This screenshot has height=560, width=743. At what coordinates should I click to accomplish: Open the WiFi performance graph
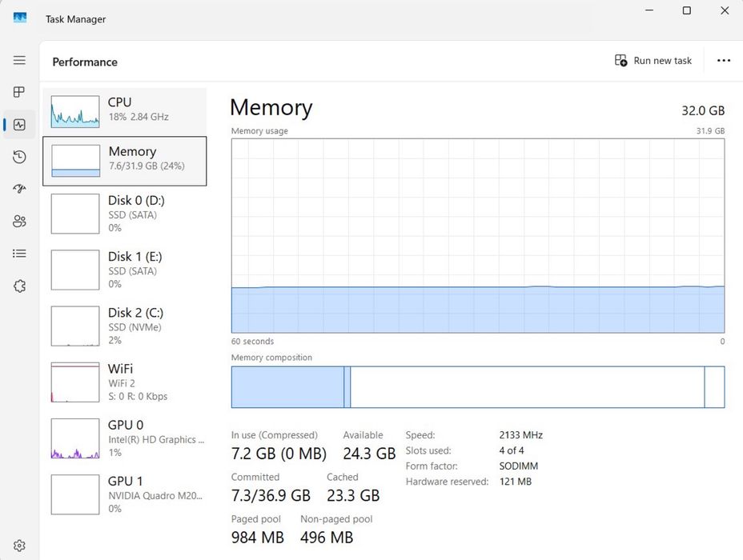124,382
